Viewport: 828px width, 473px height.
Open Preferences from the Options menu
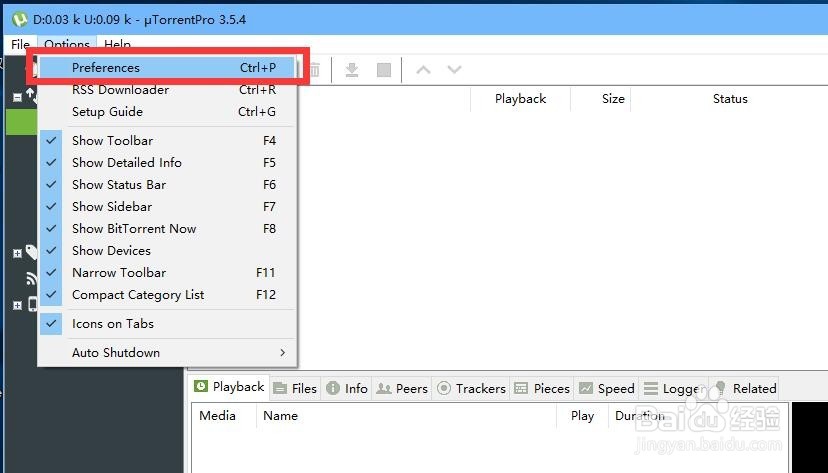pos(168,68)
